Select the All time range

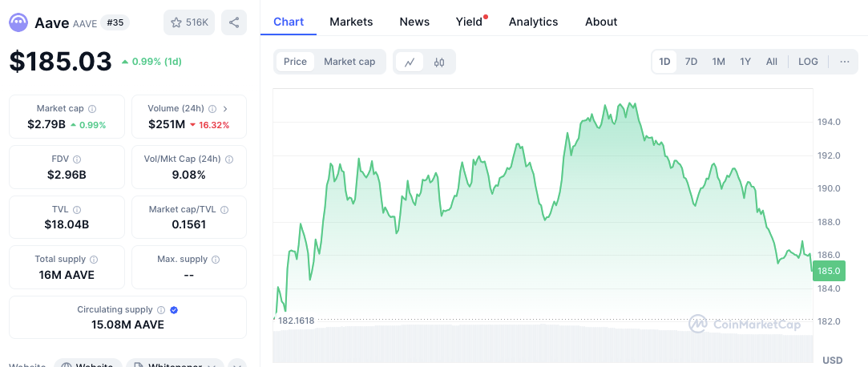pyautogui.click(x=772, y=62)
